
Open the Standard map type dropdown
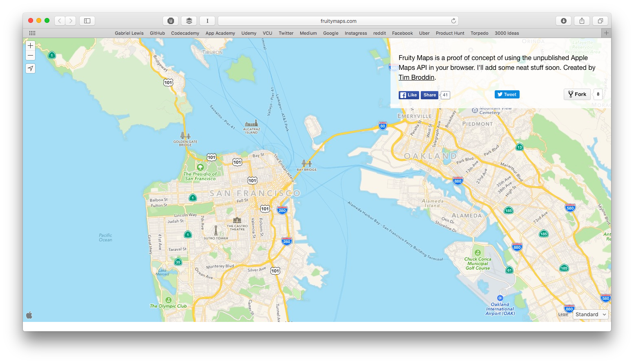[x=591, y=315]
